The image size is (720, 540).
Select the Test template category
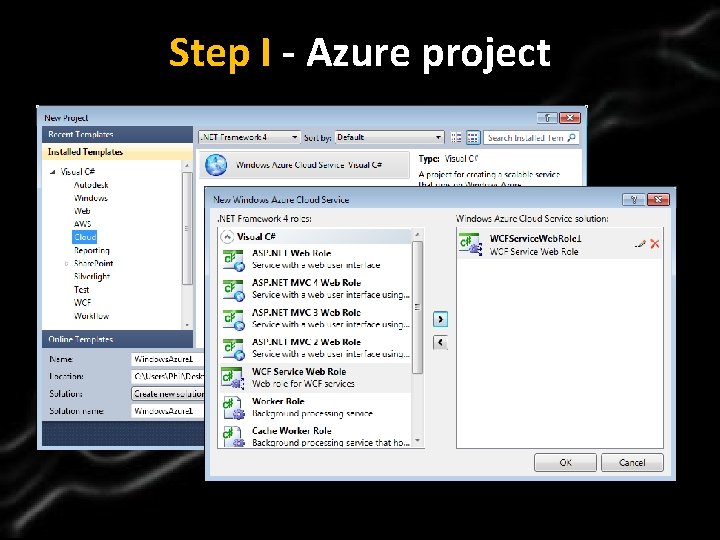[x=81, y=290]
